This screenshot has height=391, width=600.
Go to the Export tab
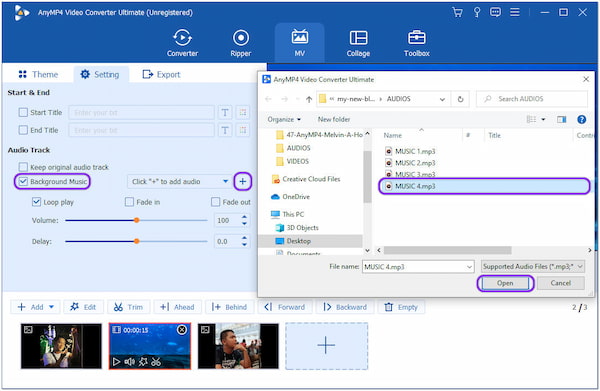point(161,74)
